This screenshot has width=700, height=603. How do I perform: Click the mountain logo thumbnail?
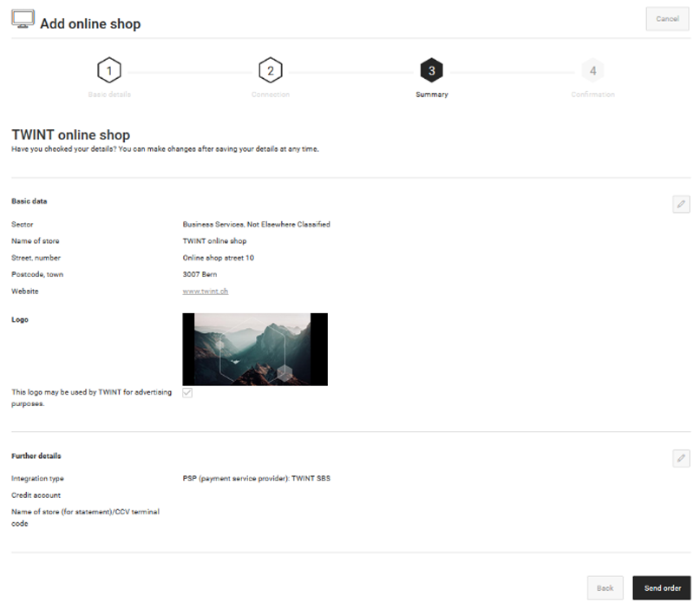point(255,350)
